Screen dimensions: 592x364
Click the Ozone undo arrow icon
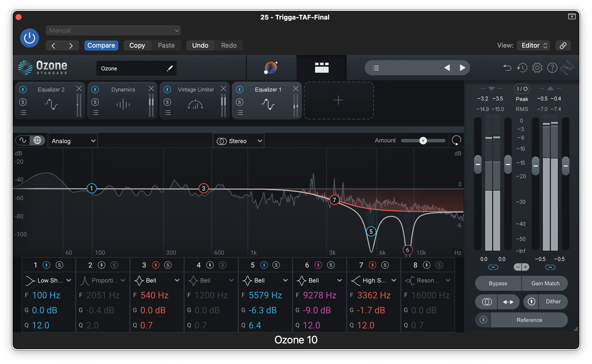[507, 68]
